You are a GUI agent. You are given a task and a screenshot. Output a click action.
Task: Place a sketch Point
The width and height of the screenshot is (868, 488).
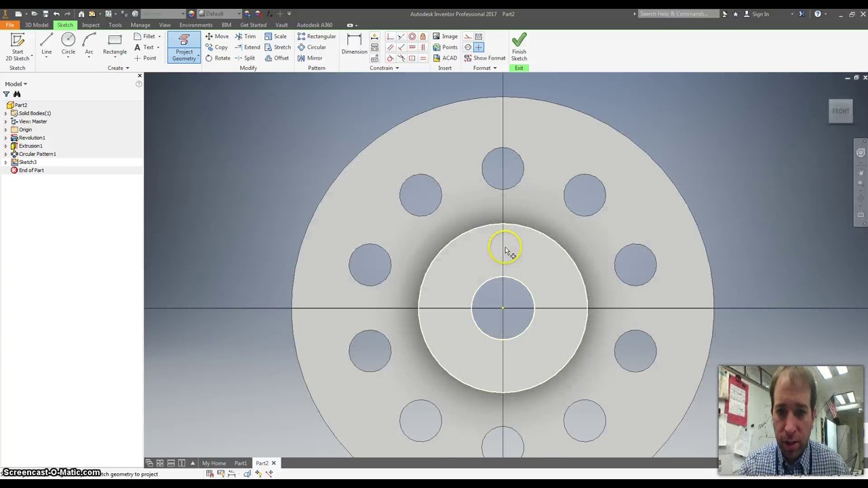(145, 58)
